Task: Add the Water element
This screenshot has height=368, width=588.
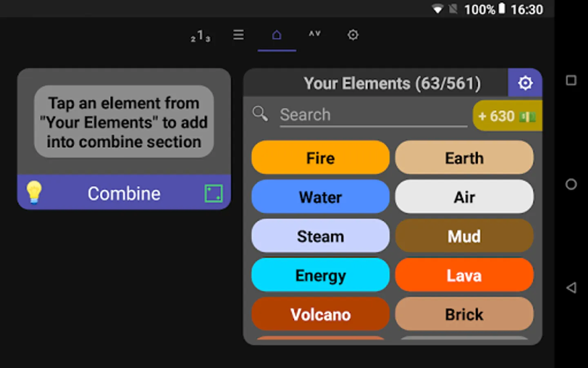Action: point(321,197)
